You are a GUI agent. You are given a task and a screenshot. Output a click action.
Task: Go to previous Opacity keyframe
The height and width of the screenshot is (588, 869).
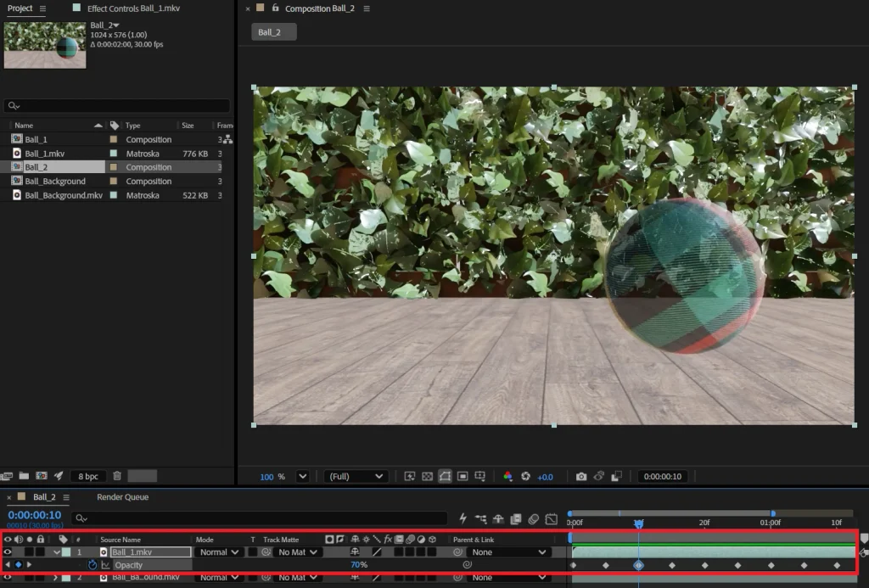click(x=7, y=565)
